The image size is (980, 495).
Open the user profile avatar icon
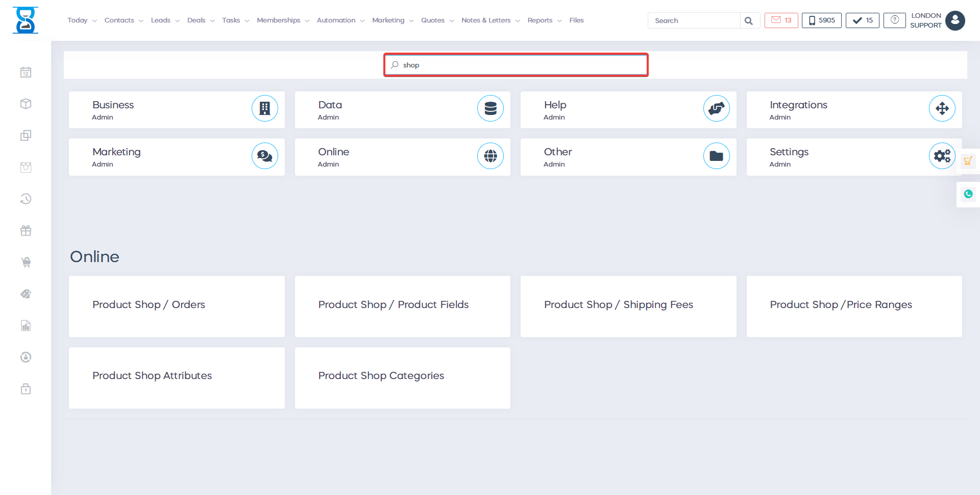click(954, 21)
